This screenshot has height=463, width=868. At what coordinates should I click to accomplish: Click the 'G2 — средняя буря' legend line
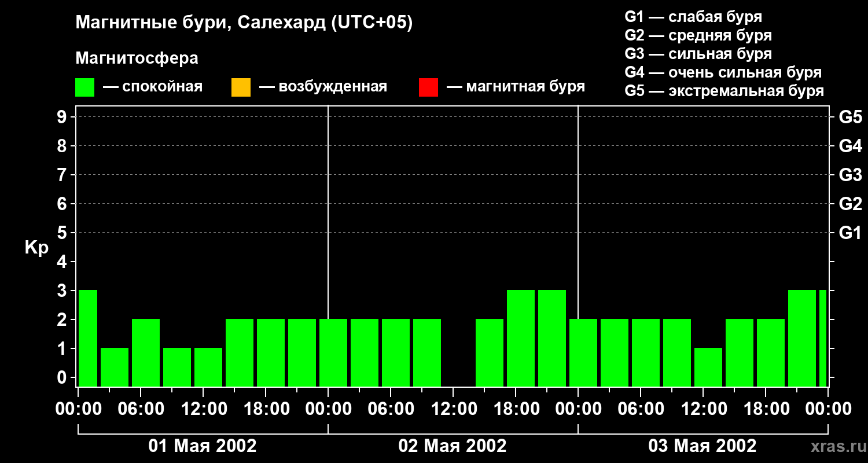click(x=698, y=35)
